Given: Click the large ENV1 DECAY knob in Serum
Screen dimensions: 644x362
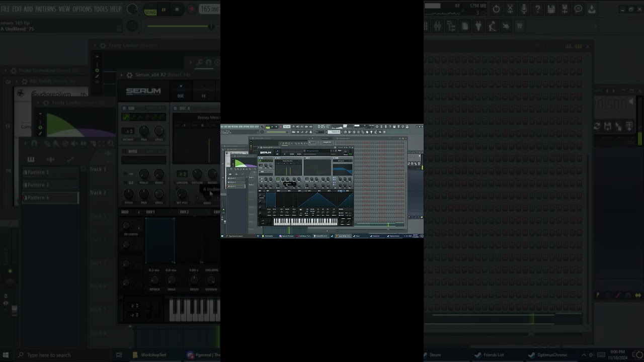Looking at the screenshot, I should [194, 281].
